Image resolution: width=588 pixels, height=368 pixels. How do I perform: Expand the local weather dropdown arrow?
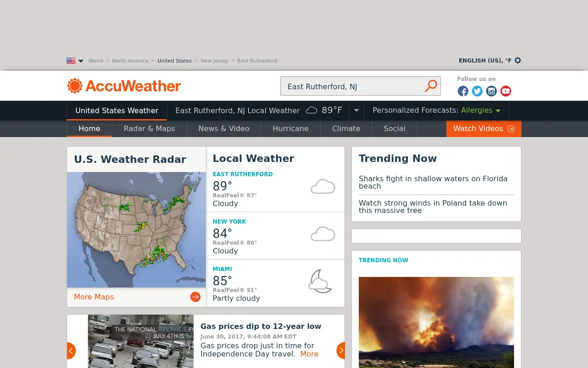tap(356, 110)
